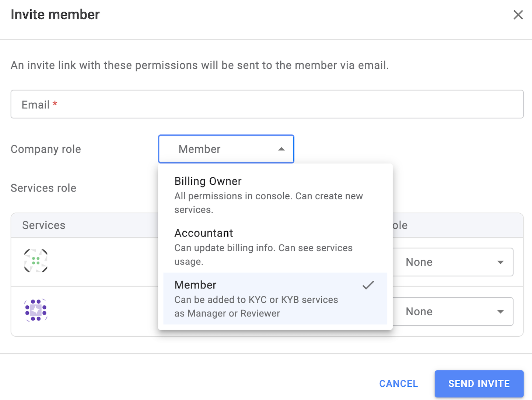Send the invite with the Send Invite button
This screenshot has width=532, height=400.
click(x=479, y=383)
